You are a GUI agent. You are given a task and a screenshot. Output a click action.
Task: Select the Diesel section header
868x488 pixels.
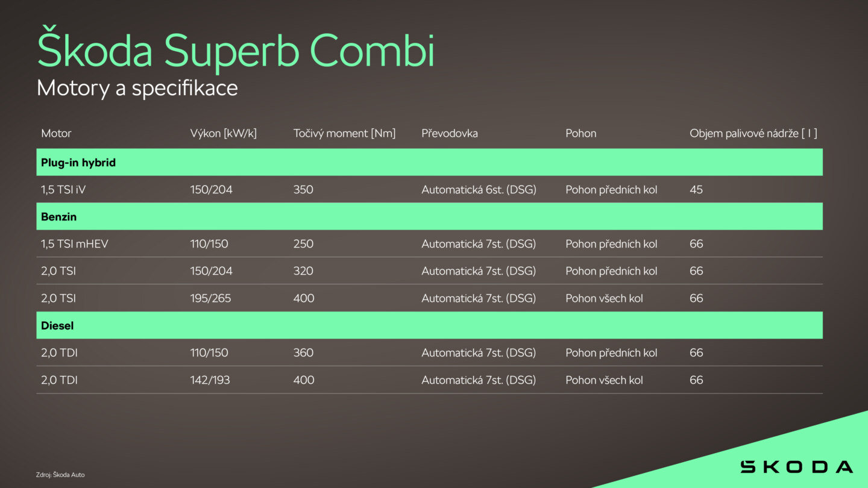[429, 325]
